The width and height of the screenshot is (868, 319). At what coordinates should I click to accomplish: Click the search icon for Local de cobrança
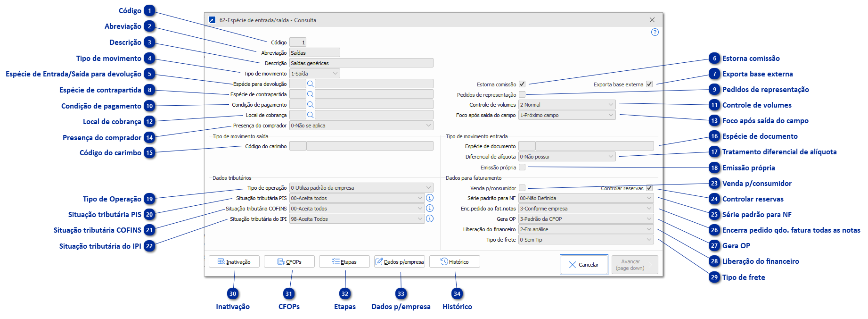pos(310,115)
